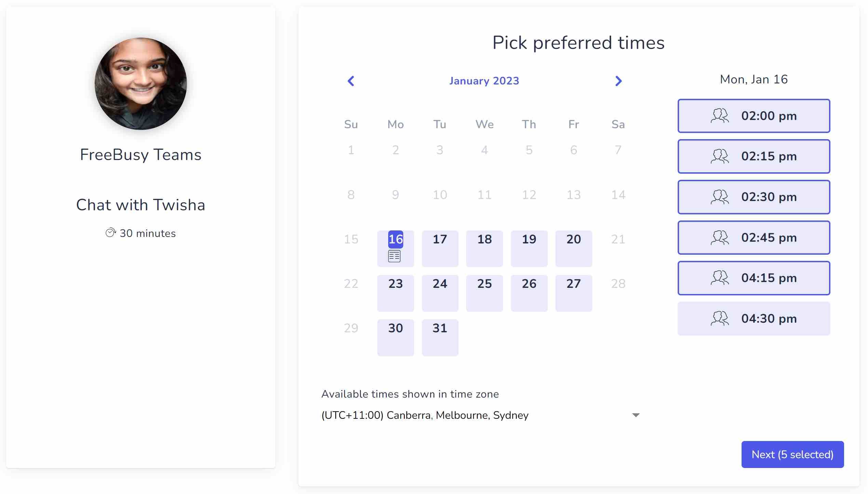
Task: Open the time zone dropdown arrow
Action: point(636,415)
